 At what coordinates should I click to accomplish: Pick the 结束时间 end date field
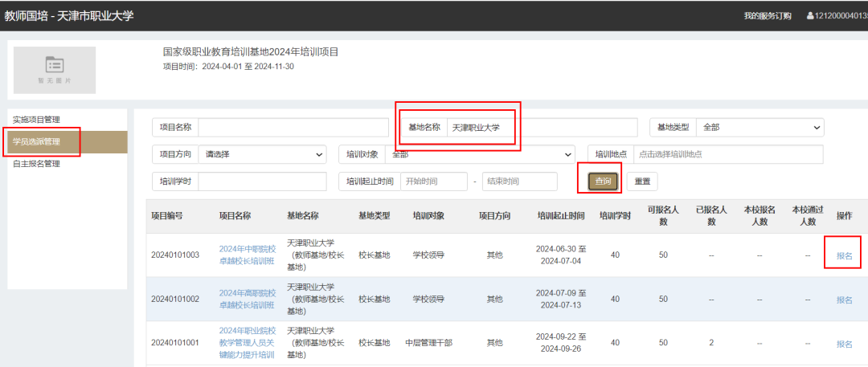519,181
